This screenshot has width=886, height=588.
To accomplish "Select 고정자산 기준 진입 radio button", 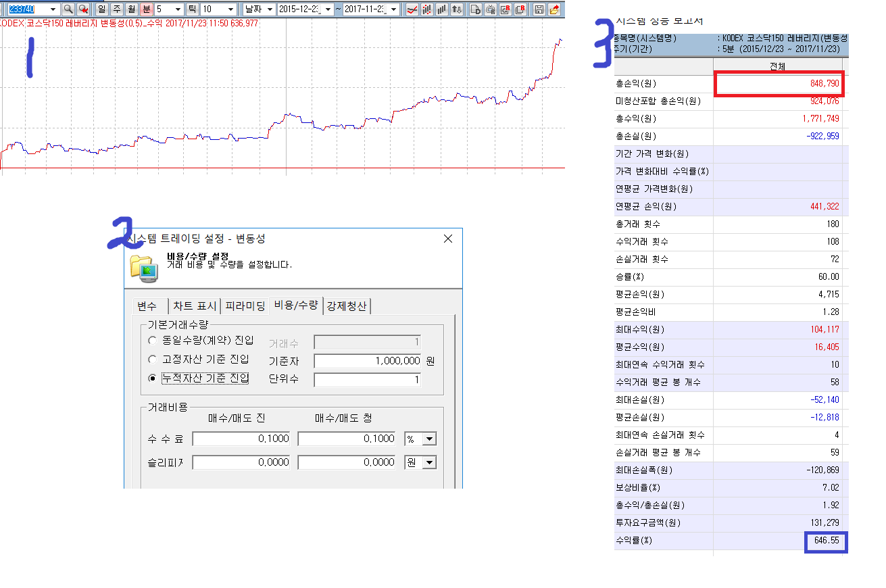I will pyautogui.click(x=153, y=360).
